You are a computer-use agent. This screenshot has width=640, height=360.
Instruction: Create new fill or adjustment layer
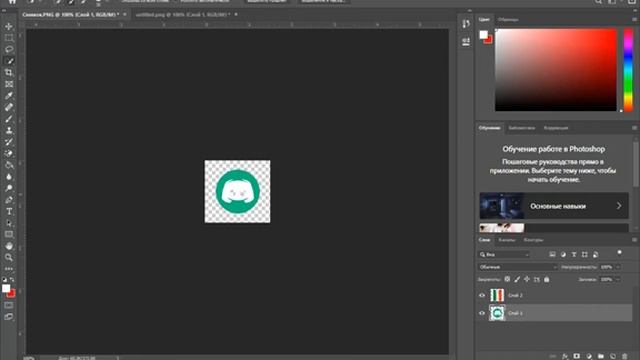pyautogui.click(x=589, y=356)
